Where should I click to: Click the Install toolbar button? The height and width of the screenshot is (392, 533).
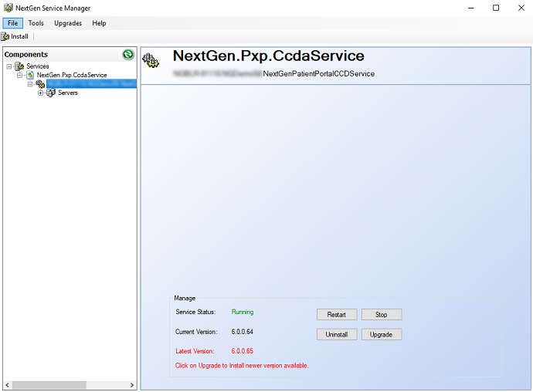click(x=15, y=36)
